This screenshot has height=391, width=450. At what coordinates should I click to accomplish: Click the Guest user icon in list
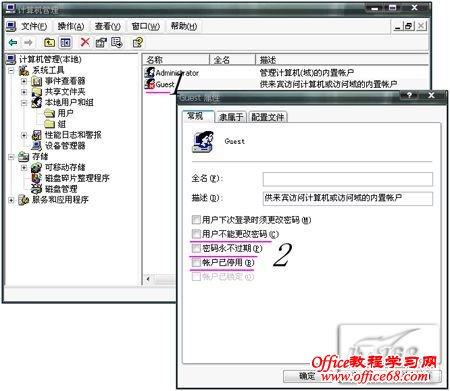(150, 84)
